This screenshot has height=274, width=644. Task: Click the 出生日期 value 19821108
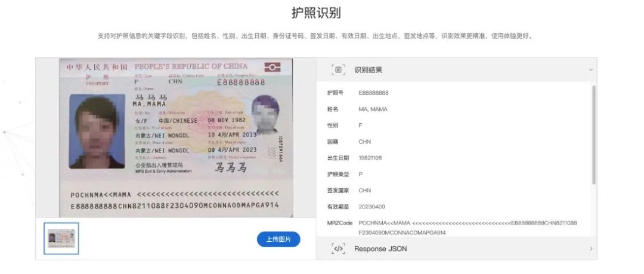[370, 158]
